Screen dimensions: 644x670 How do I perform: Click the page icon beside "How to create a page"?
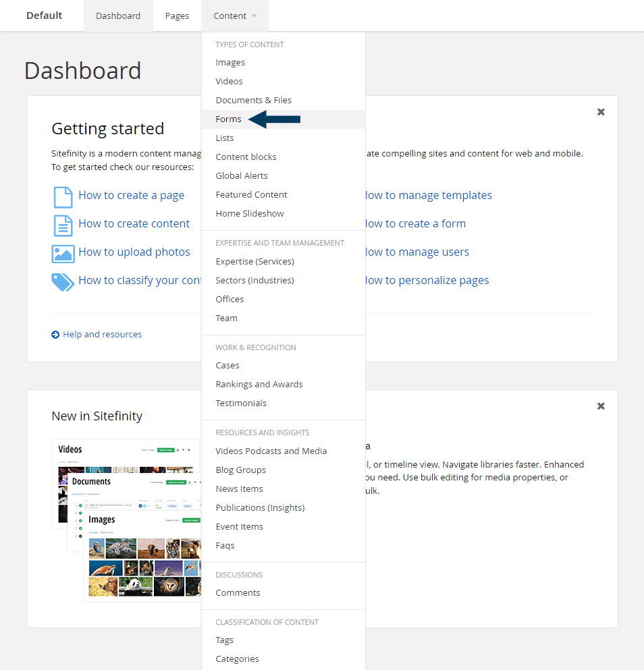[62, 195]
